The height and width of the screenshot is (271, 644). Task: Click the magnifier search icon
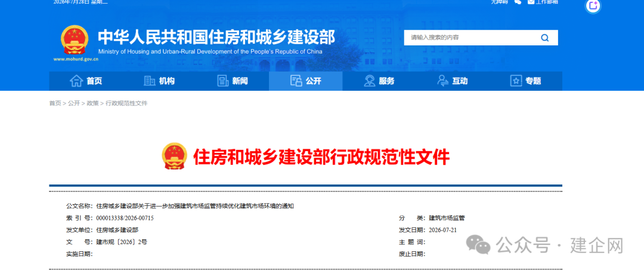[x=544, y=38]
